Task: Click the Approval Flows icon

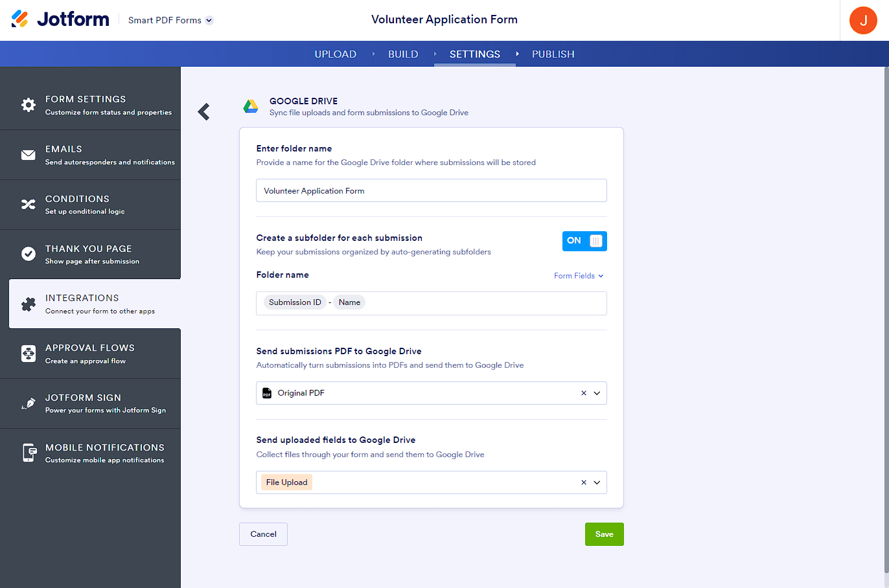Action: pos(29,354)
